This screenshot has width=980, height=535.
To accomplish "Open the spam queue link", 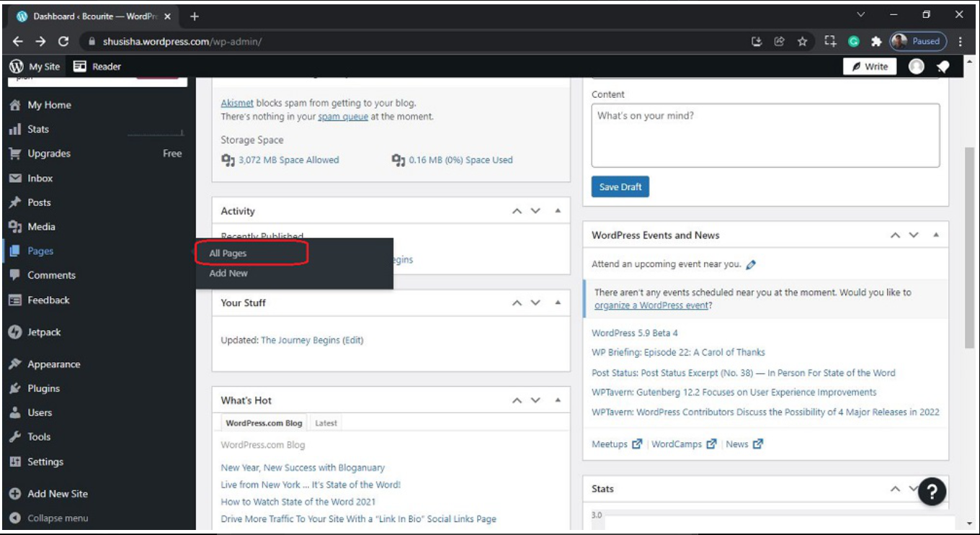I will point(343,117).
